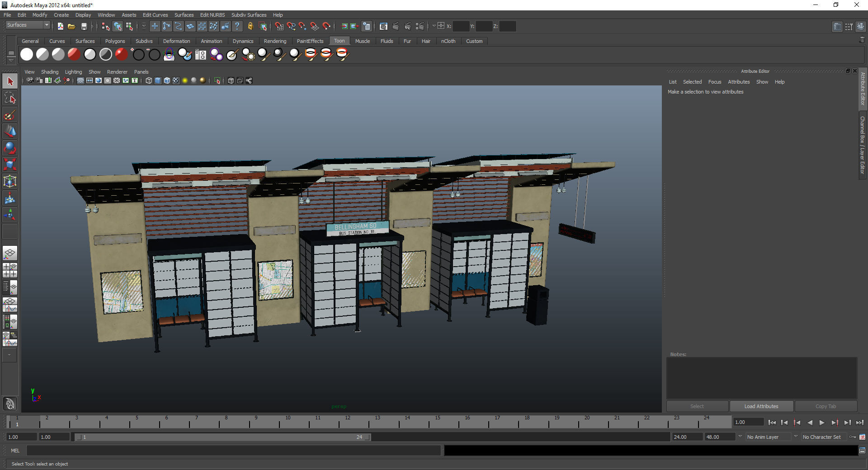Toggle wireframe shading cube in viewport
The height and width of the screenshot is (470, 868).
tap(149, 80)
